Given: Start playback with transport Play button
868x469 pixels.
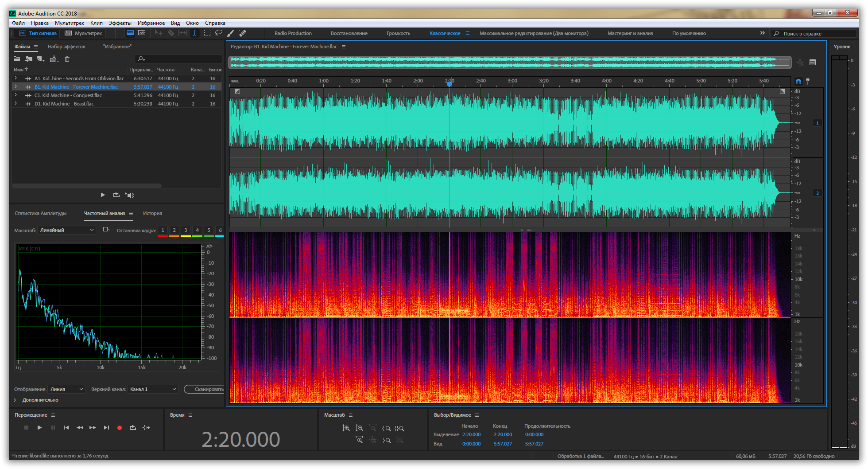Looking at the screenshot, I should click(x=39, y=428).
